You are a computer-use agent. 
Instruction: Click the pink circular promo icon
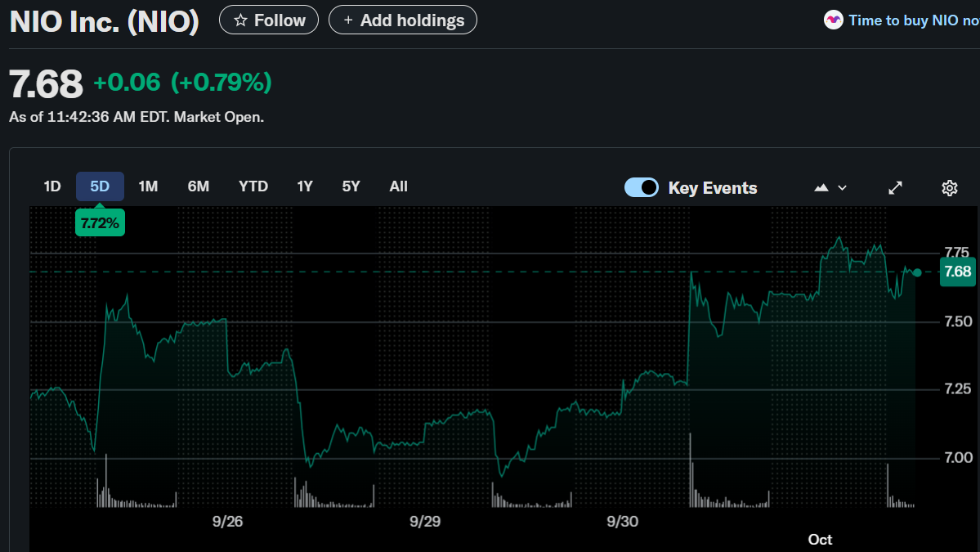[x=833, y=20]
